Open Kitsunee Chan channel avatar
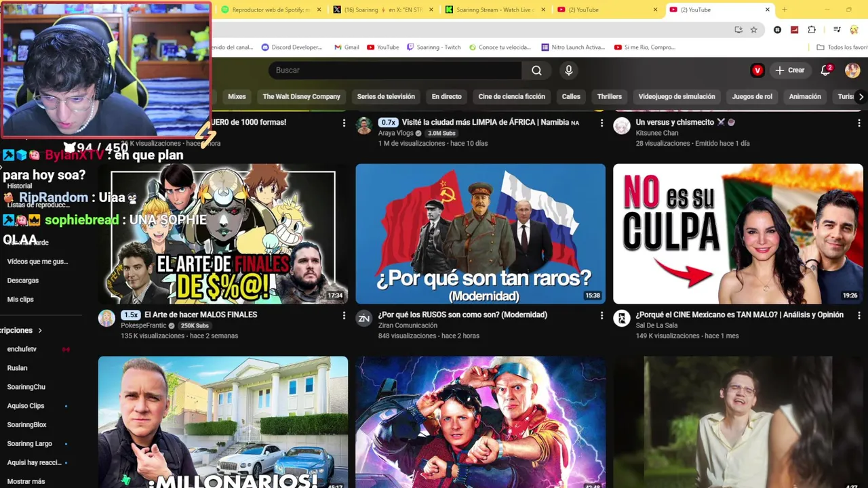The width and height of the screenshot is (868, 488). click(622, 126)
